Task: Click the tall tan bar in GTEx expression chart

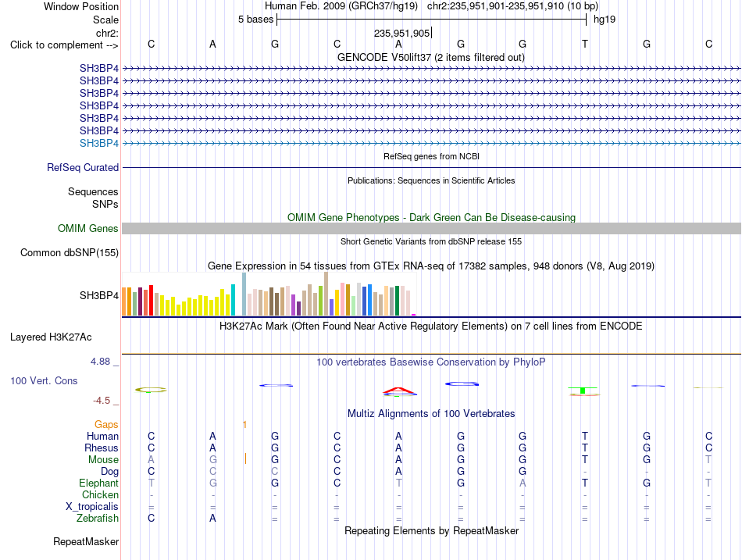Action: (x=326, y=294)
